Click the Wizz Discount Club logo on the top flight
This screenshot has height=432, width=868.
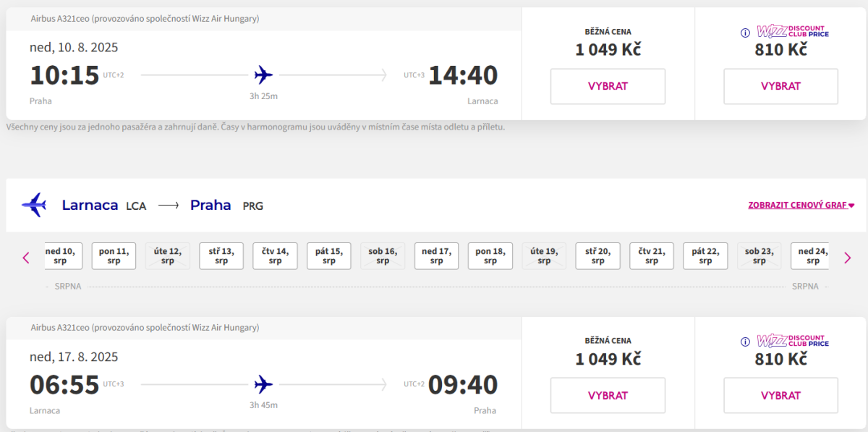coord(793,32)
